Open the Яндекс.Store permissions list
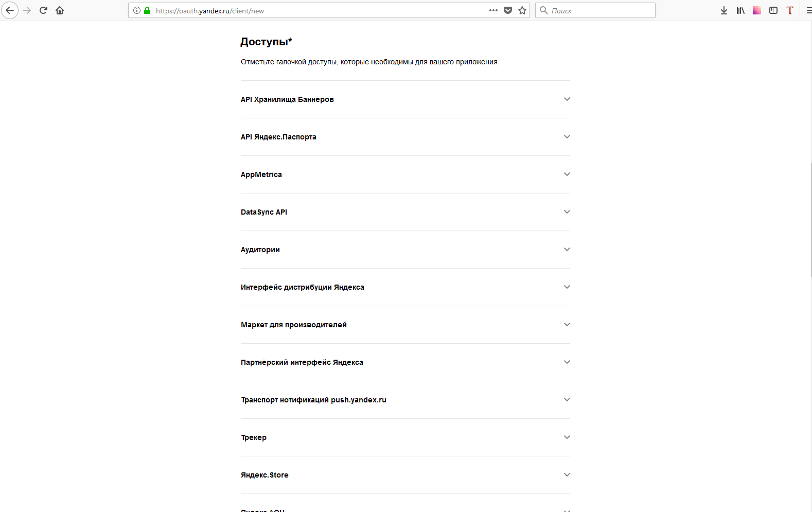The height and width of the screenshot is (512, 812). (405, 475)
